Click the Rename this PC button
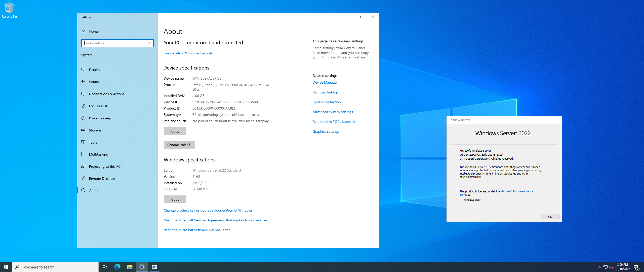The image size is (644, 272). [179, 145]
